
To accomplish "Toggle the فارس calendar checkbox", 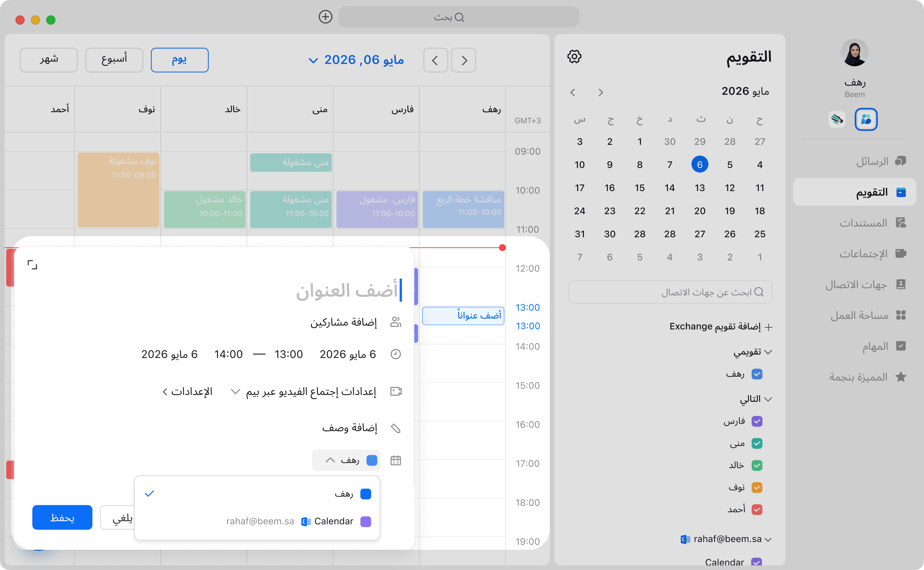I will [x=757, y=421].
